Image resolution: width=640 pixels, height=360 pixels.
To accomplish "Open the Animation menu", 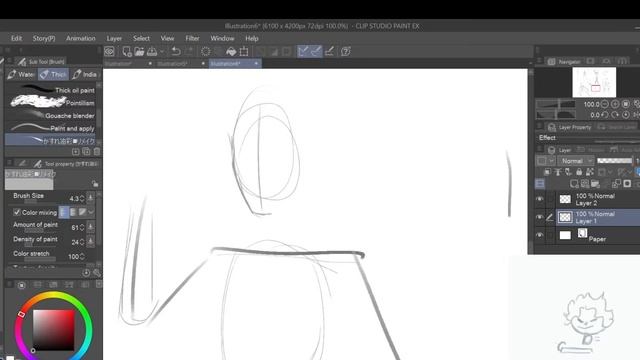I will (80, 38).
